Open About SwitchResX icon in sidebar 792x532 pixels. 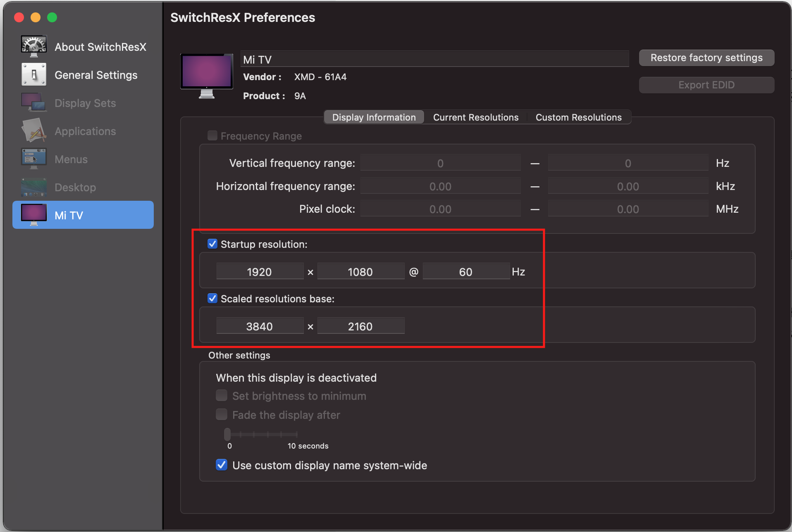click(34, 46)
